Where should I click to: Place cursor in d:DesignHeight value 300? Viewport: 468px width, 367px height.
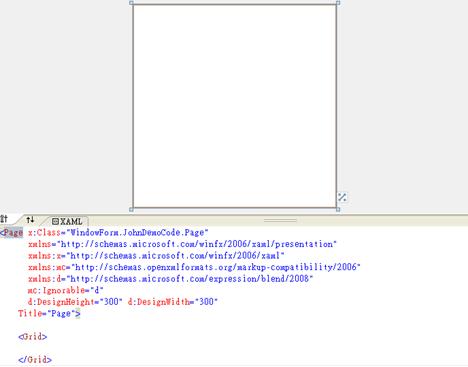111,302
